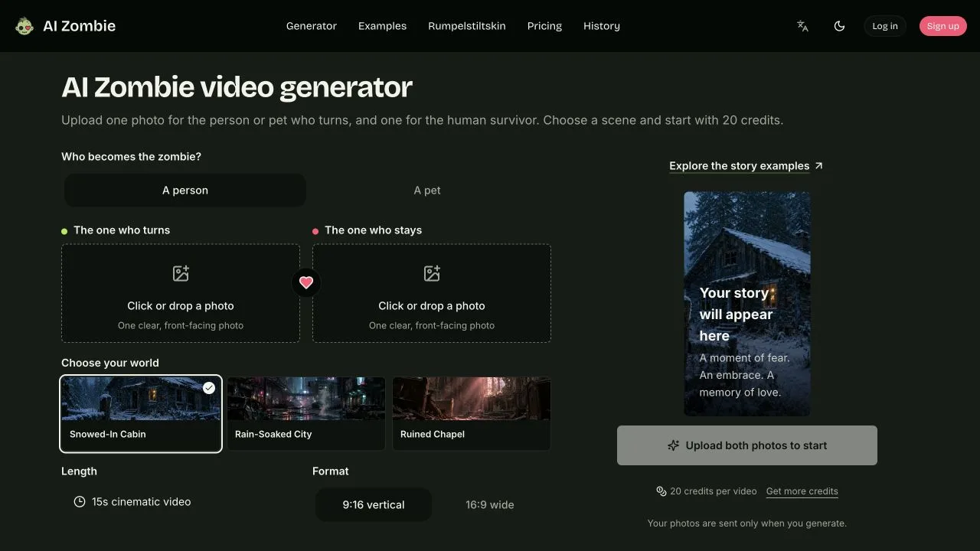Select the Rain-Soaked City world thumbnail
Viewport: 980px width, 551px height.
point(306,413)
